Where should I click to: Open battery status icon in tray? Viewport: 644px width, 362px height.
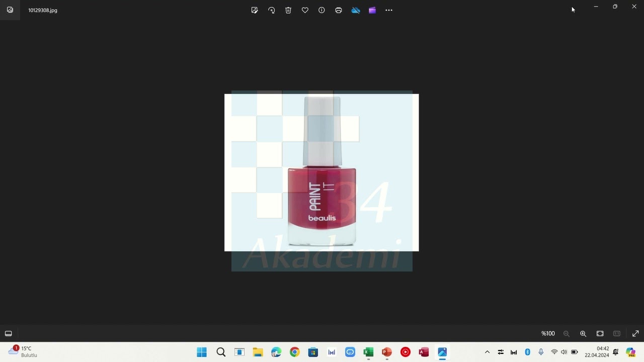tap(575, 352)
